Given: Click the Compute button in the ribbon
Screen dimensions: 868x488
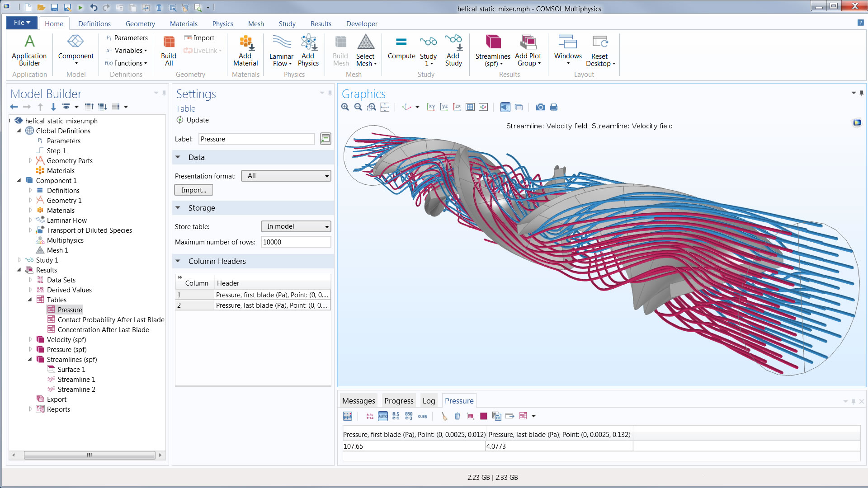Looking at the screenshot, I should (401, 47).
